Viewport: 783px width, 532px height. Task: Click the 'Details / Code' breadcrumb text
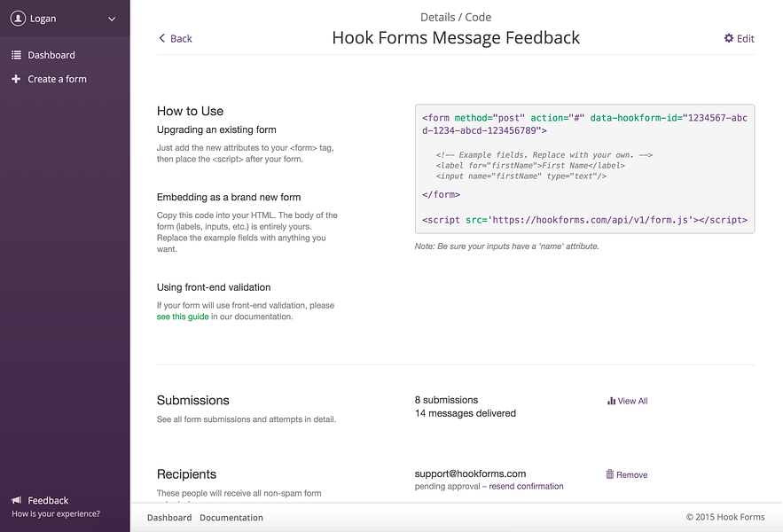(456, 17)
